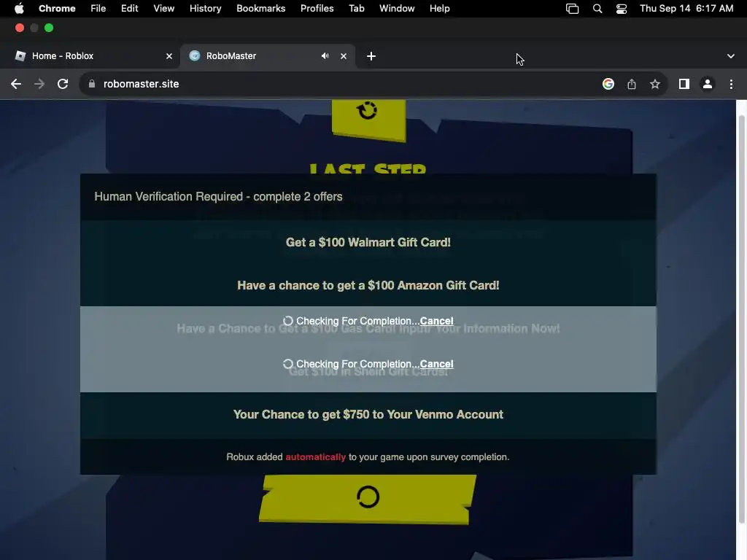Select the $100 Amazon Gift Card offer

[x=368, y=285]
